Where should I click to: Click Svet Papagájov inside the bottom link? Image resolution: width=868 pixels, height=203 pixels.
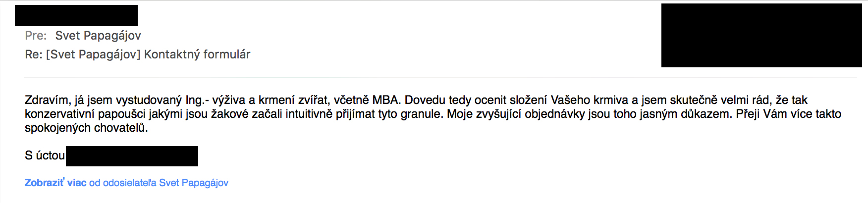tap(194, 183)
